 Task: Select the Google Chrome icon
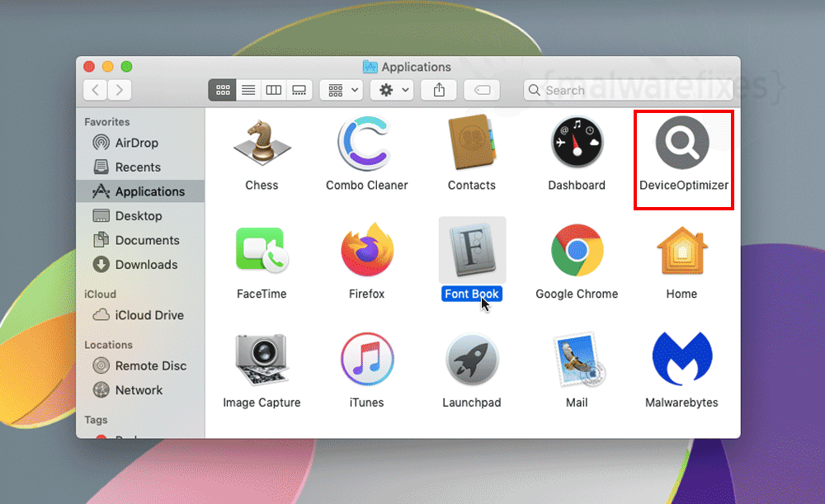tap(577, 251)
